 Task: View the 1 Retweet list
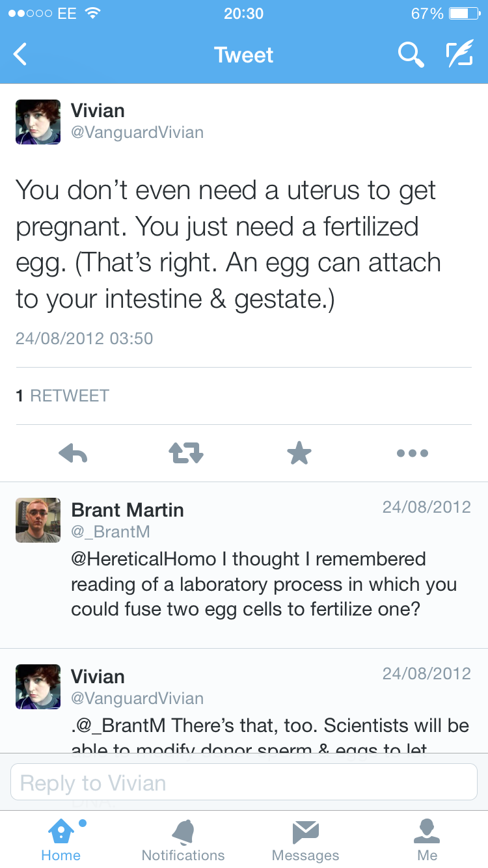pos(62,396)
